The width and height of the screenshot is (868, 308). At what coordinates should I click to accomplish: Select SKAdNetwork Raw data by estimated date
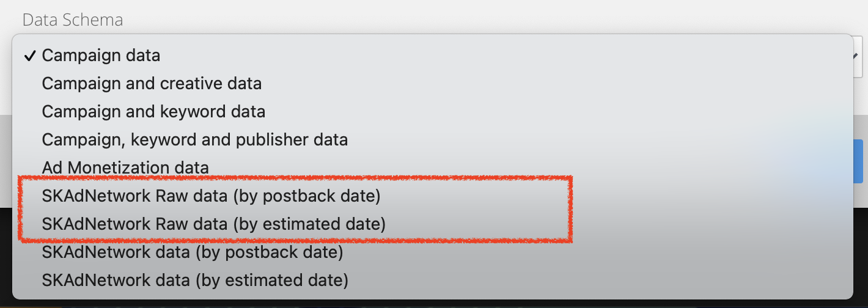pyautogui.click(x=213, y=224)
